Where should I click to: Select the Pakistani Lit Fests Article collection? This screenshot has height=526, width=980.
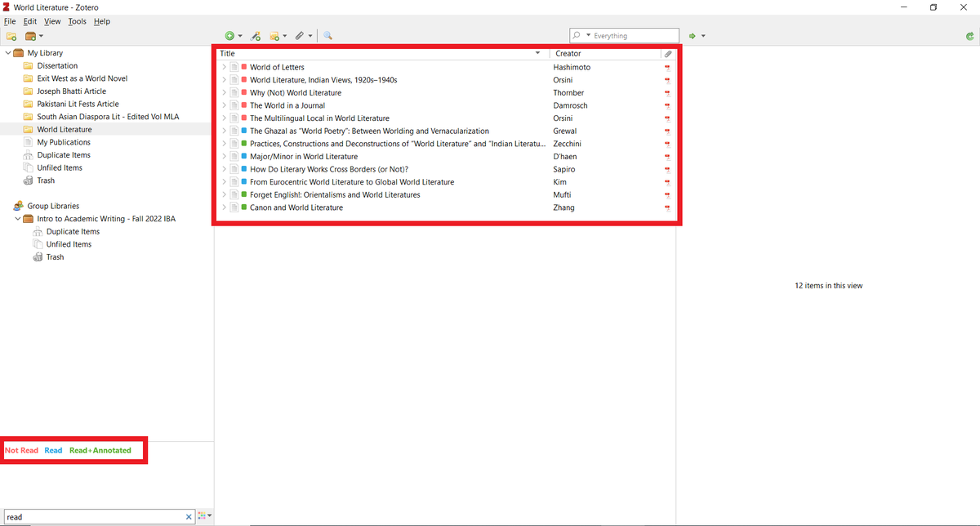pyautogui.click(x=78, y=104)
